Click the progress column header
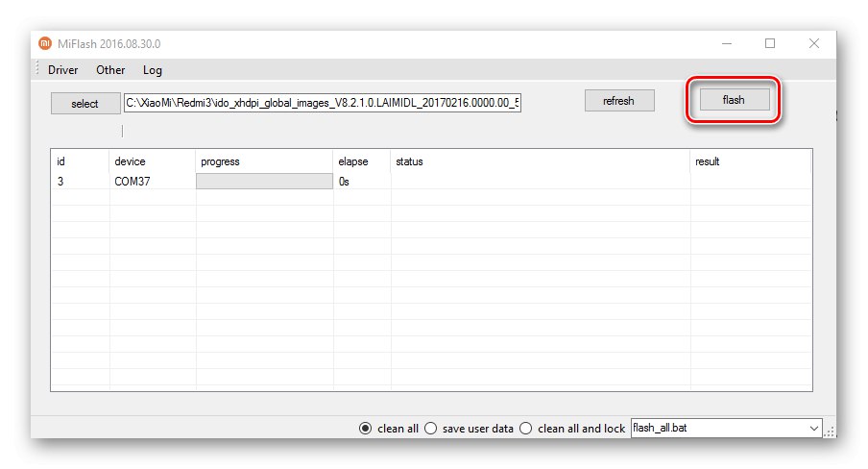868x469 pixels. (x=264, y=161)
